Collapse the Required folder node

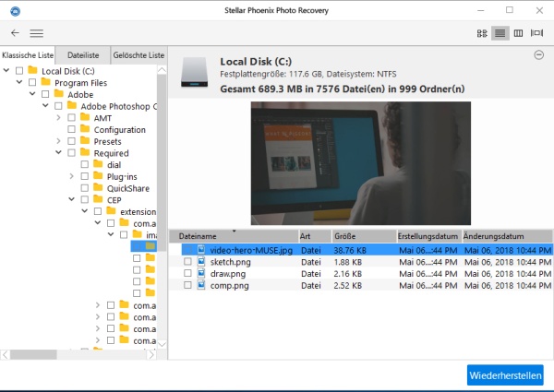(59, 152)
